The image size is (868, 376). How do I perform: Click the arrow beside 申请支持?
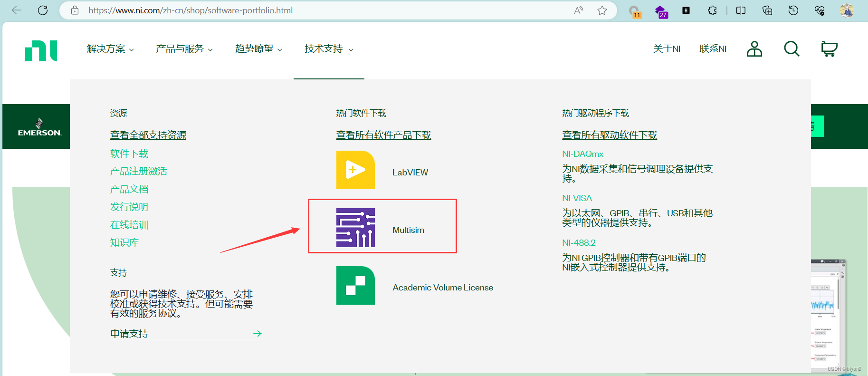click(x=257, y=334)
